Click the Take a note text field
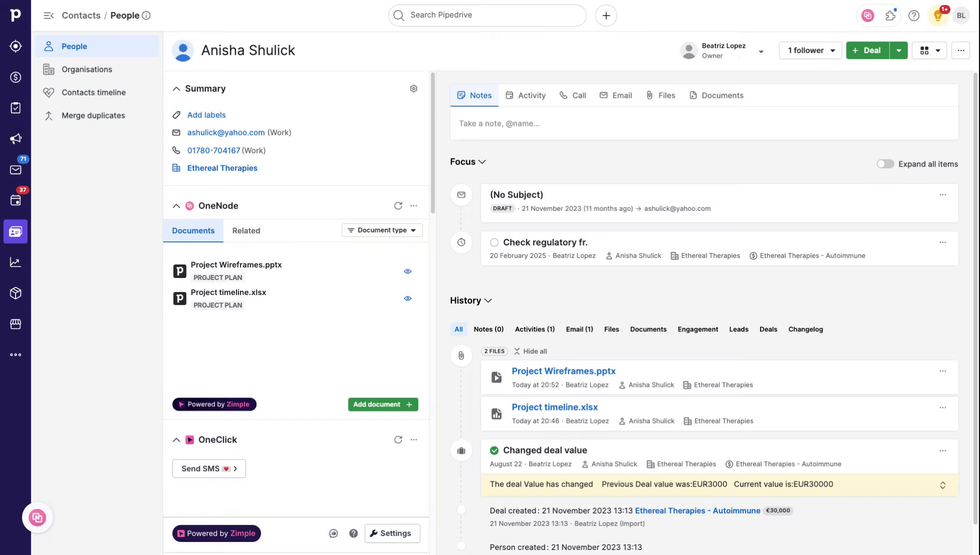980x555 pixels. 704,123
